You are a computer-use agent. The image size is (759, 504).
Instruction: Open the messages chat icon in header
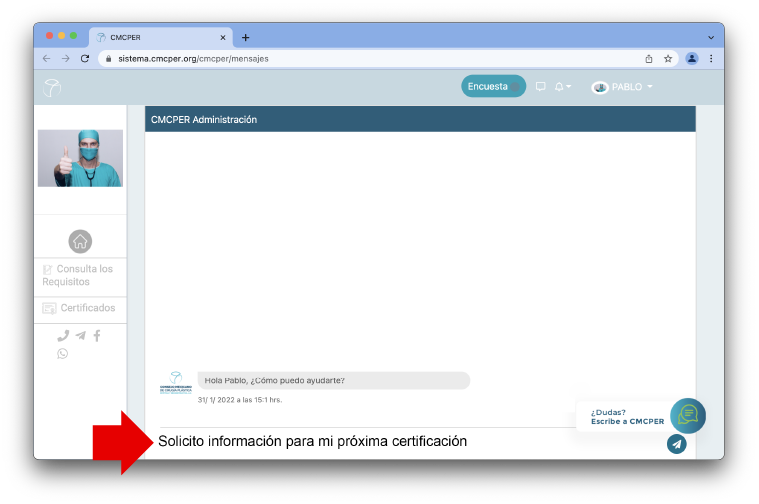(x=541, y=87)
